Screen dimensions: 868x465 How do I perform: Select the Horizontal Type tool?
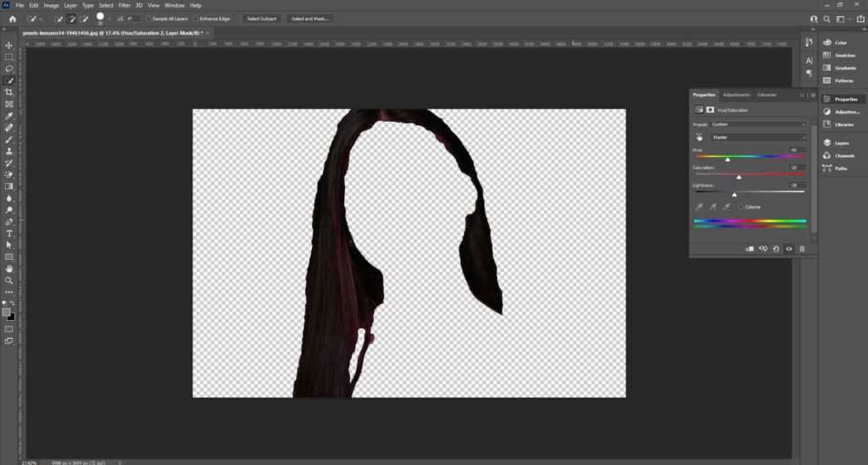click(x=8, y=233)
